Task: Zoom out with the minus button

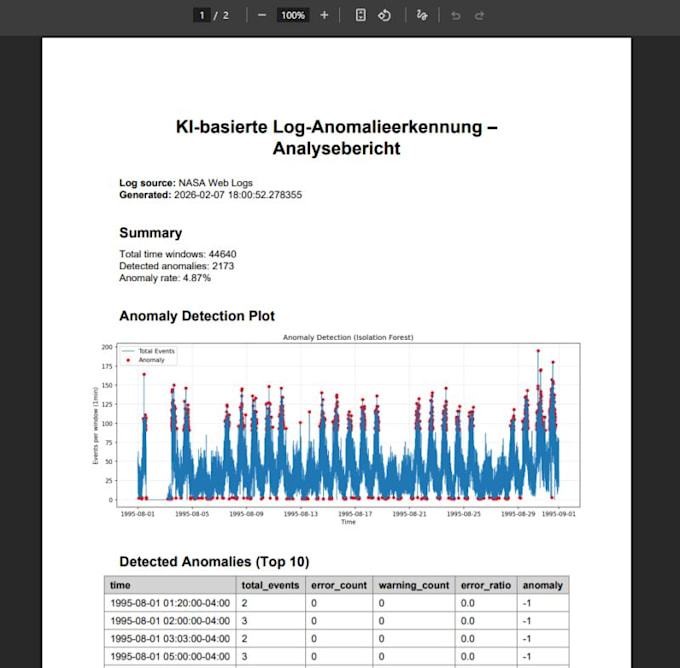Action: point(262,15)
